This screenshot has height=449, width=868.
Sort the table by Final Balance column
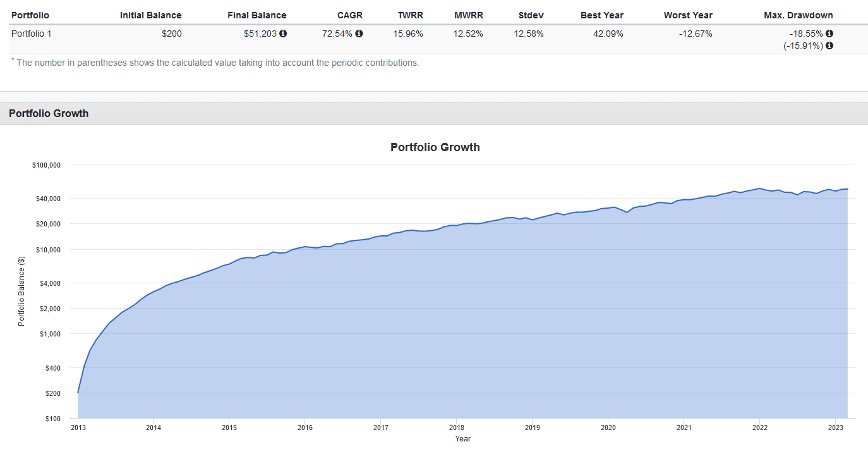tap(256, 15)
